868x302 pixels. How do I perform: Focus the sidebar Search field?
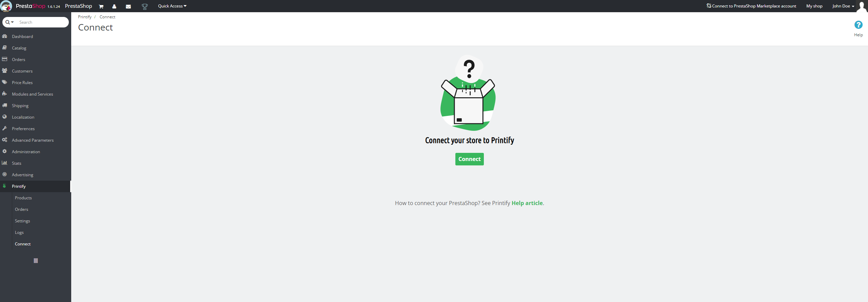(x=42, y=22)
